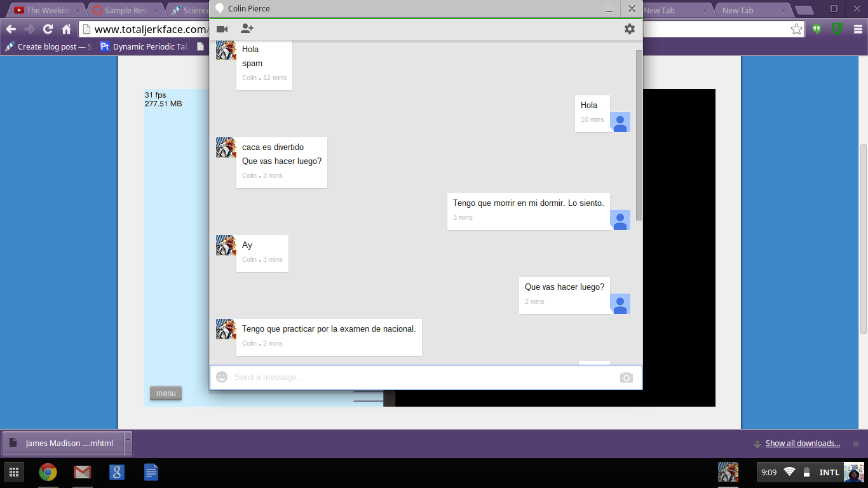Click the Hangouts extension icon
The image size is (868, 488).
click(x=817, y=29)
